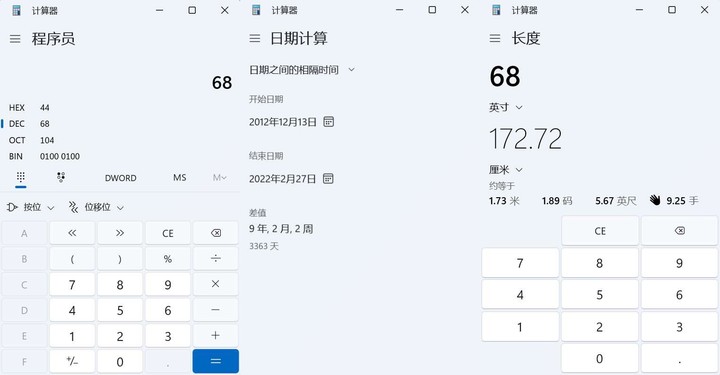
Task: Open navigation menu next to 日期计算
Action: click(255, 39)
